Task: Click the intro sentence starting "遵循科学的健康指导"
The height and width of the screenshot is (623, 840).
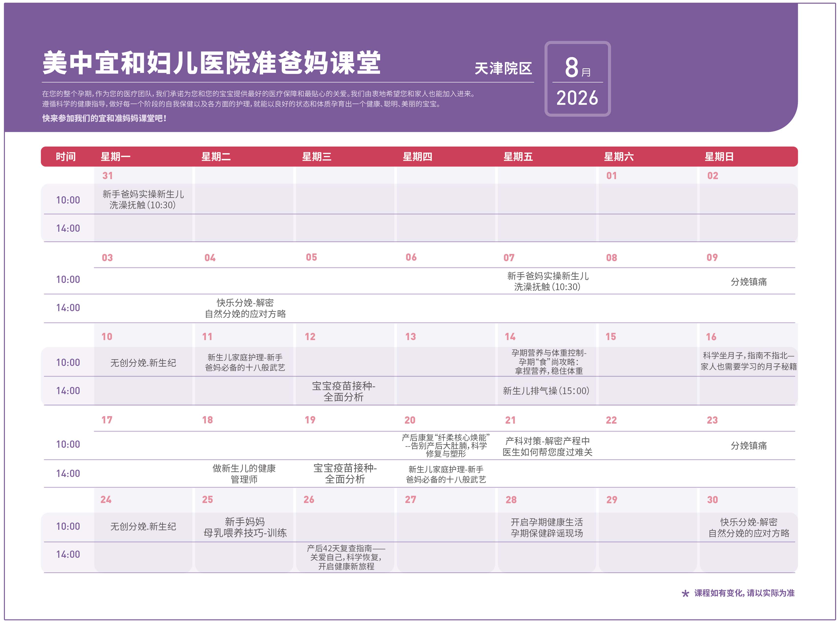Action: [241, 104]
